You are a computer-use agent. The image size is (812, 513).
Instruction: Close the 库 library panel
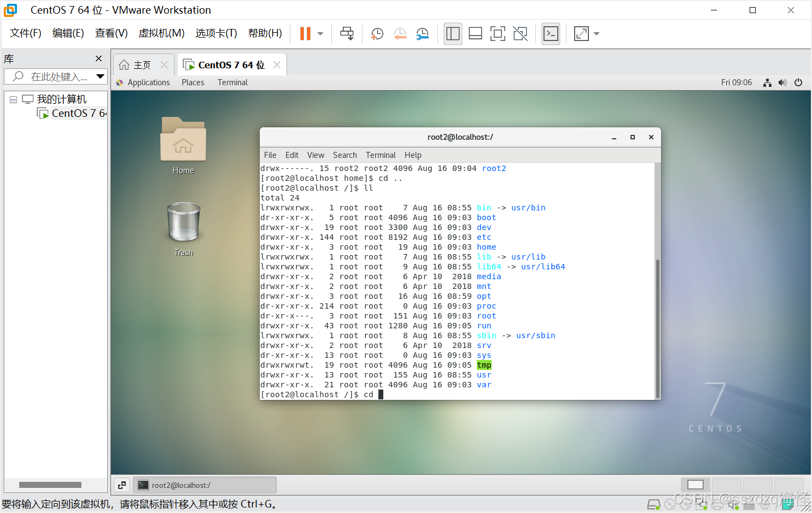98,58
